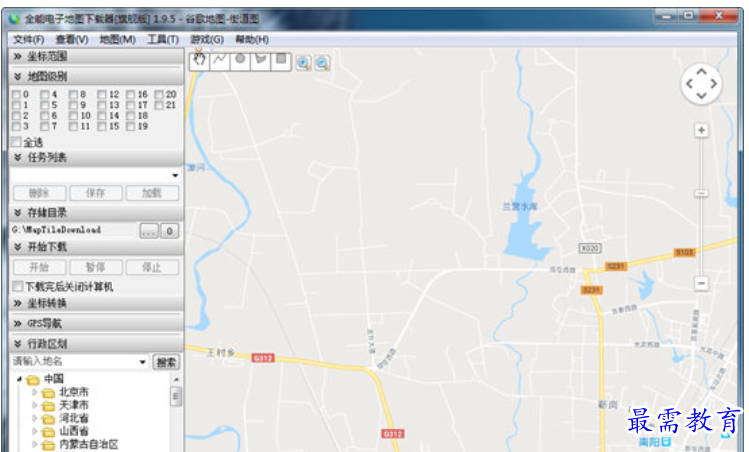The width and height of the screenshot is (749, 452).
Task: Expand the 山西省 tree node arrow
Action: coord(35,431)
